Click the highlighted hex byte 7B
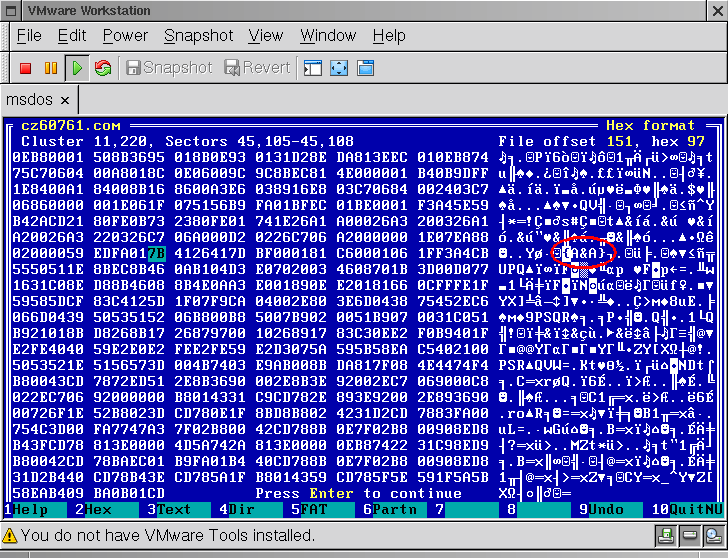This screenshot has width=728, height=558. click(156, 253)
